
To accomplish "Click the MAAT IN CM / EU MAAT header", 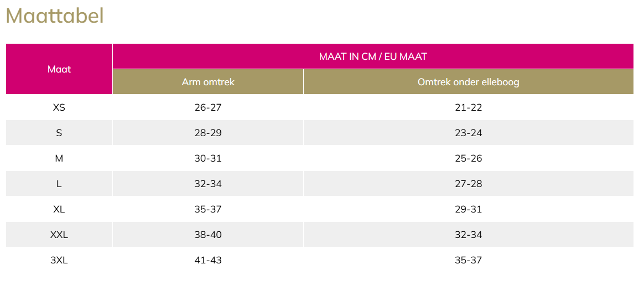I will (x=373, y=56).
